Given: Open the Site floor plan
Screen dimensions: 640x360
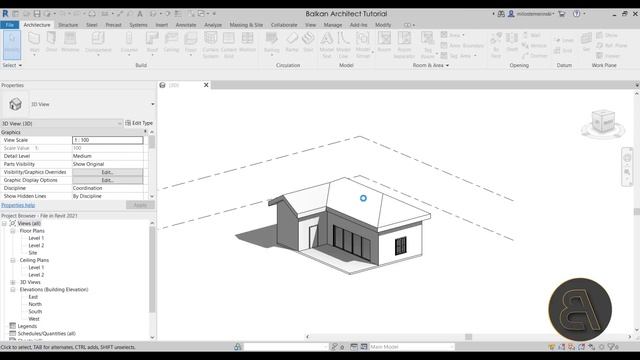Looking at the screenshot, I should (33, 253).
